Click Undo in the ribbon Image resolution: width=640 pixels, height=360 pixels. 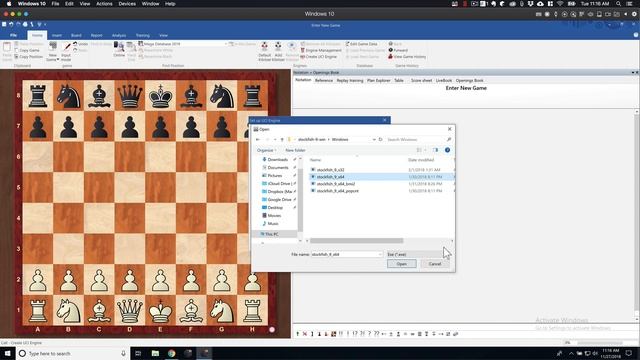point(80,44)
